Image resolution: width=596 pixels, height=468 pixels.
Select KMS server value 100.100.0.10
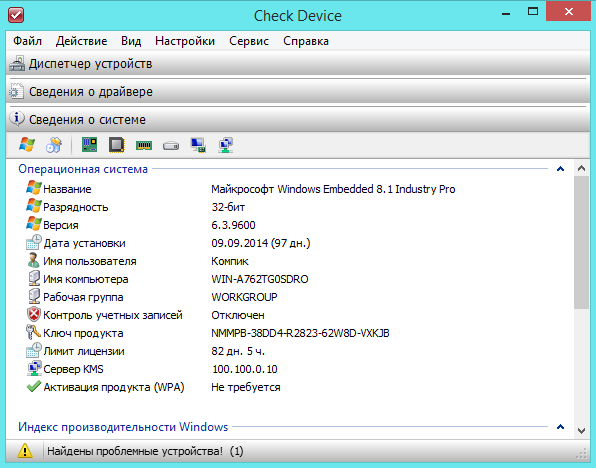[x=245, y=369]
